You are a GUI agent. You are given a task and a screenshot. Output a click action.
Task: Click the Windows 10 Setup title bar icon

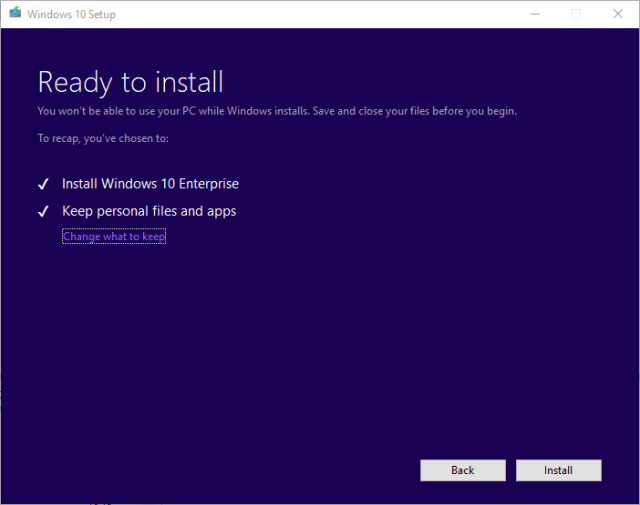pos(12,14)
